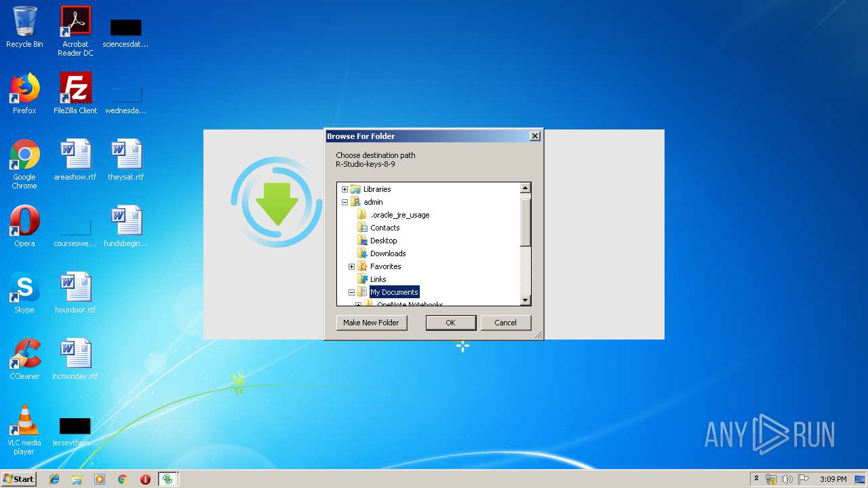Click folder tree scroll up arrow
The height and width of the screenshot is (488, 868).
[x=525, y=188]
